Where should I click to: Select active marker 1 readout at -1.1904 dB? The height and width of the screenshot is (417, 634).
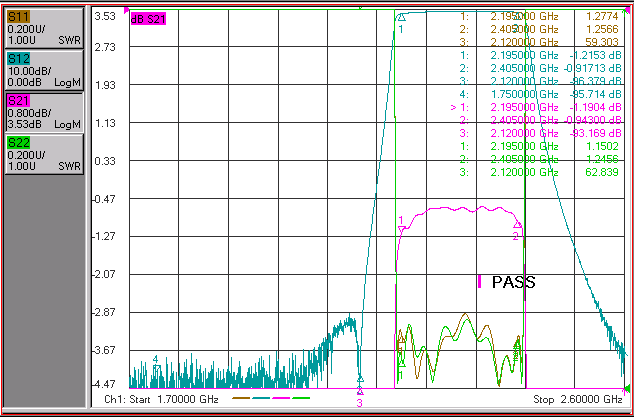[536, 107]
